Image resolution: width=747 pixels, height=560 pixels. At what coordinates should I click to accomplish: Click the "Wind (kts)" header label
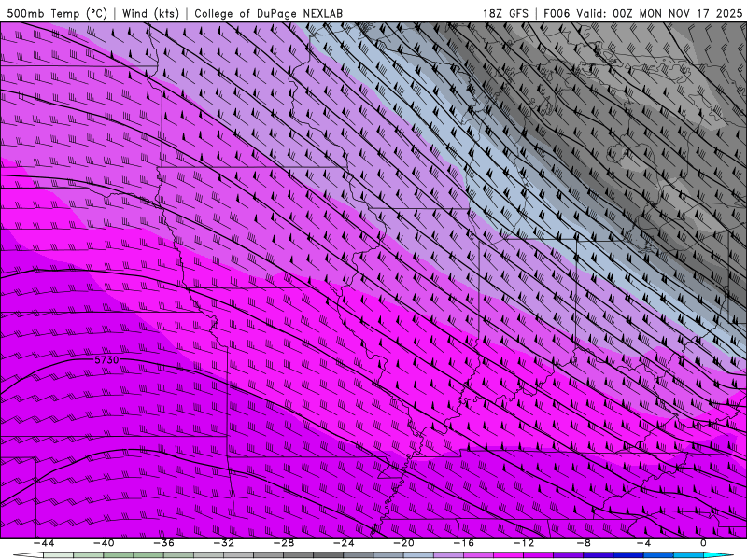pyautogui.click(x=150, y=13)
